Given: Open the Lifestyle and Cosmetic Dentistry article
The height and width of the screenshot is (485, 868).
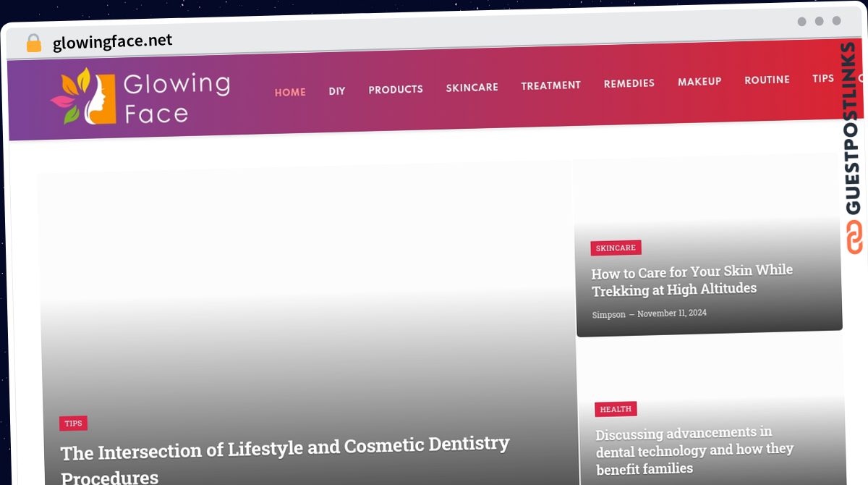Looking at the screenshot, I should click(x=286, y=459).
